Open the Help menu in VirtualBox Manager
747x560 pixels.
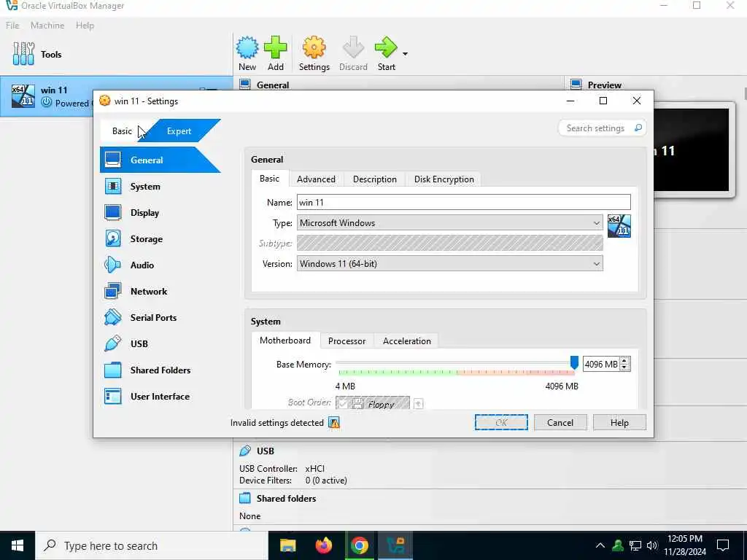tap(85, 26)
